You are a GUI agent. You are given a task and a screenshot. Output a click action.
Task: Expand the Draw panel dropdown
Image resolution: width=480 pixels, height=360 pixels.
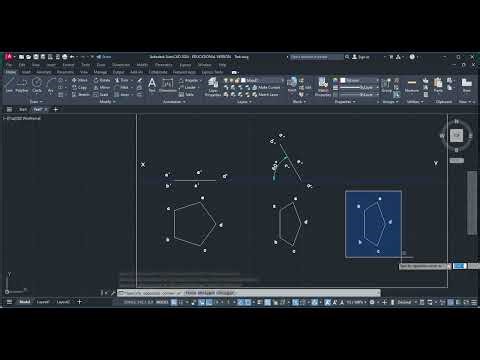click(36, 102)
